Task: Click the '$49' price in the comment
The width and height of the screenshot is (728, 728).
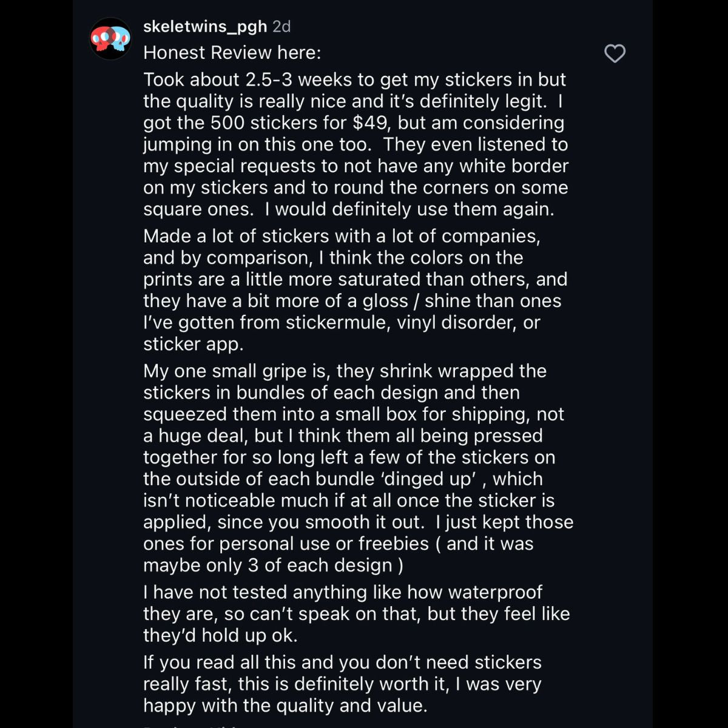Action: 370,123
